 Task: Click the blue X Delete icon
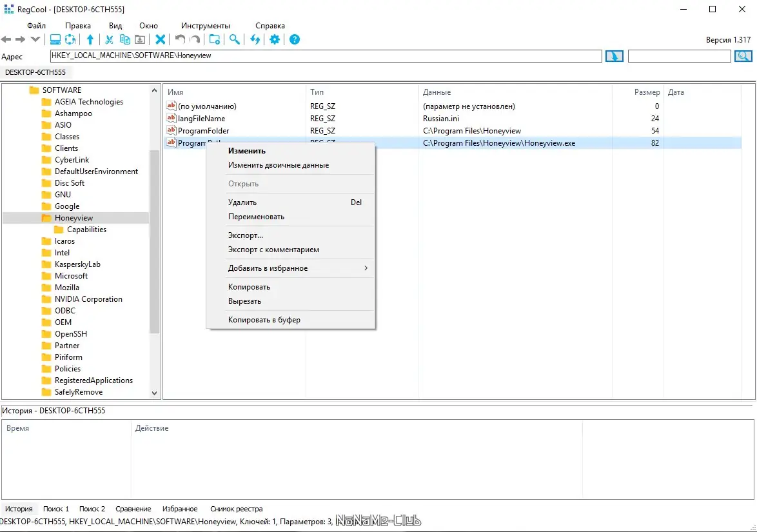(161, 39)
